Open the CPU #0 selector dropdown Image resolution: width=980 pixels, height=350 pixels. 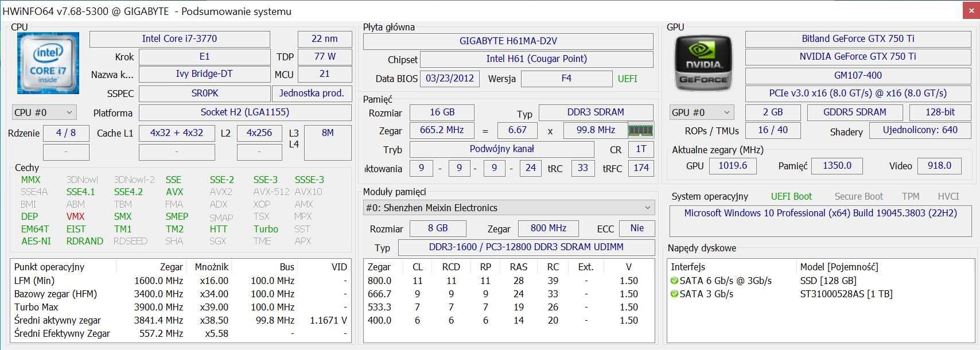click(x=44, y=112)
